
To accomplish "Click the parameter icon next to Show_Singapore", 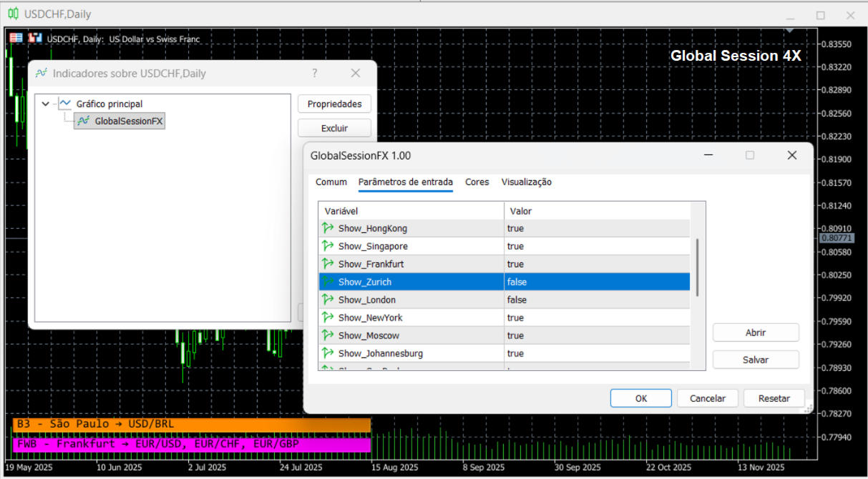I will point(325,246).
